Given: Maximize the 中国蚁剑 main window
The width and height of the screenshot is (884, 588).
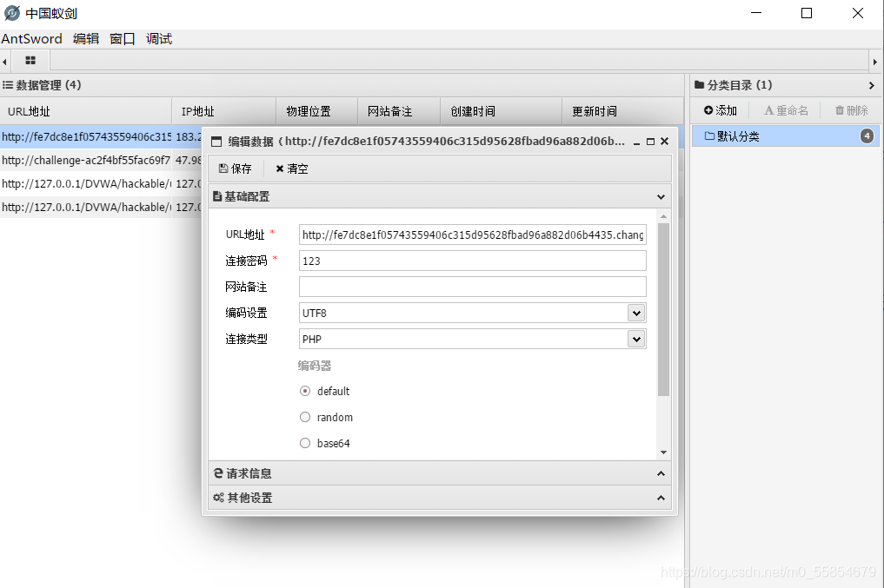Looking at the screenshot, I should [807, 13].
